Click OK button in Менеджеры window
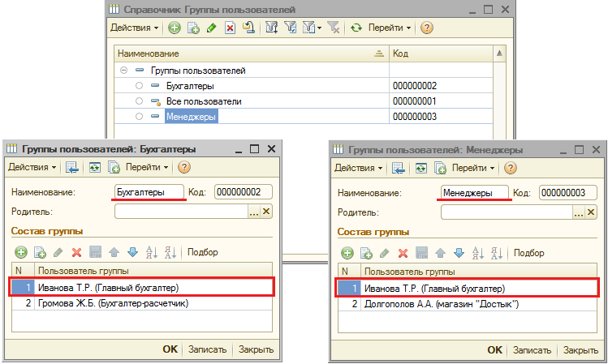This screenshot has width=608, height=364. 494,350
